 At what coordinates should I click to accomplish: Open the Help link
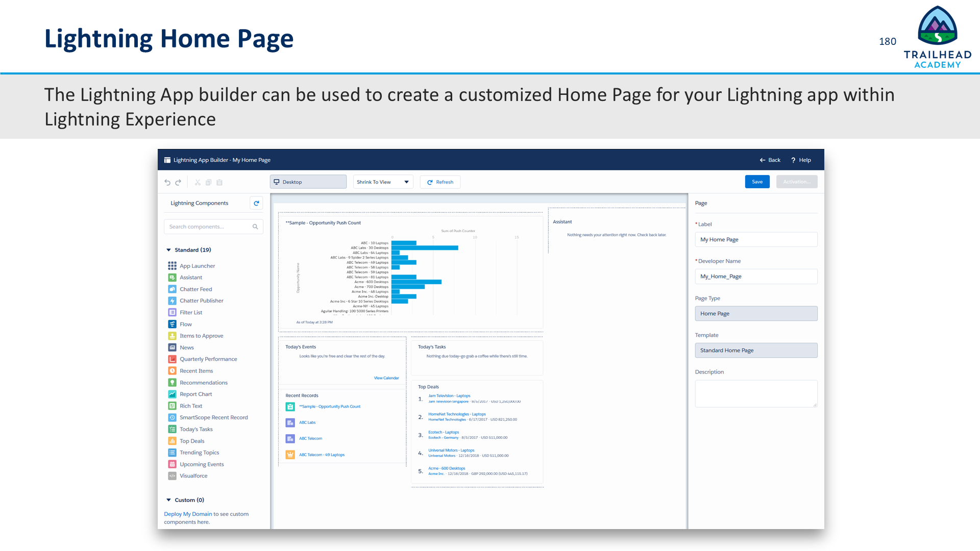[801, 160]
